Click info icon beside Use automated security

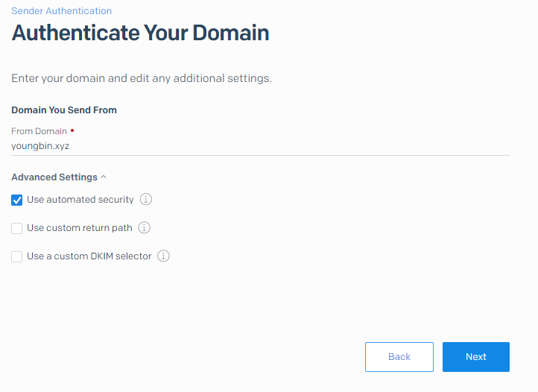click(147, 200)
